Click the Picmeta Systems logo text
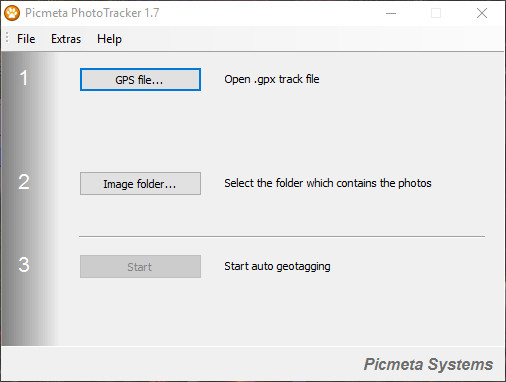Screen dimensions: 506x382 click(428, 364)
